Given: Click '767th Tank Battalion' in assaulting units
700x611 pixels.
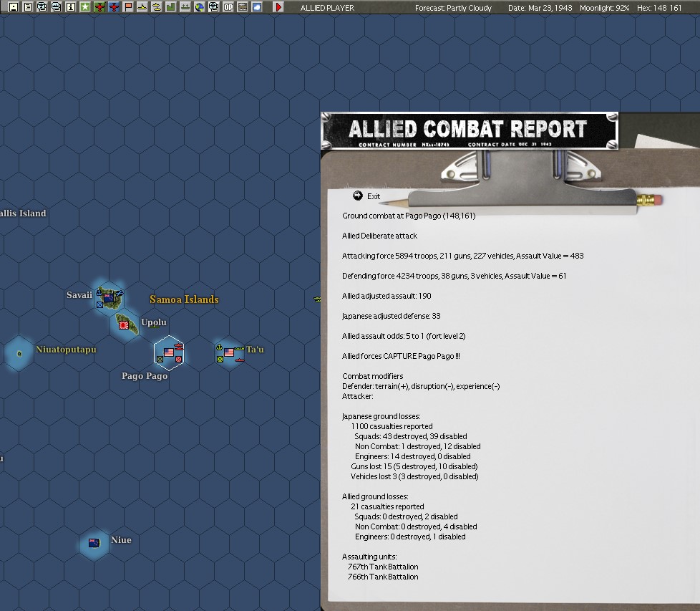Looking at the screenshot, I should point(383,567).
